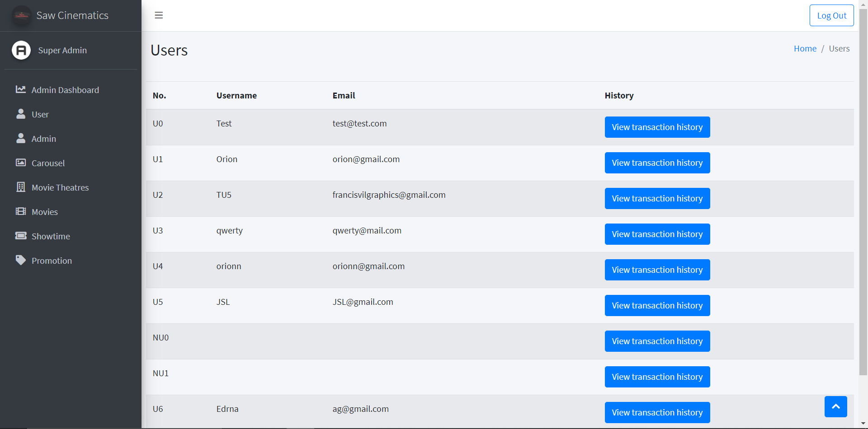Click the Saw Cinematics logo icon

point(21,15)
